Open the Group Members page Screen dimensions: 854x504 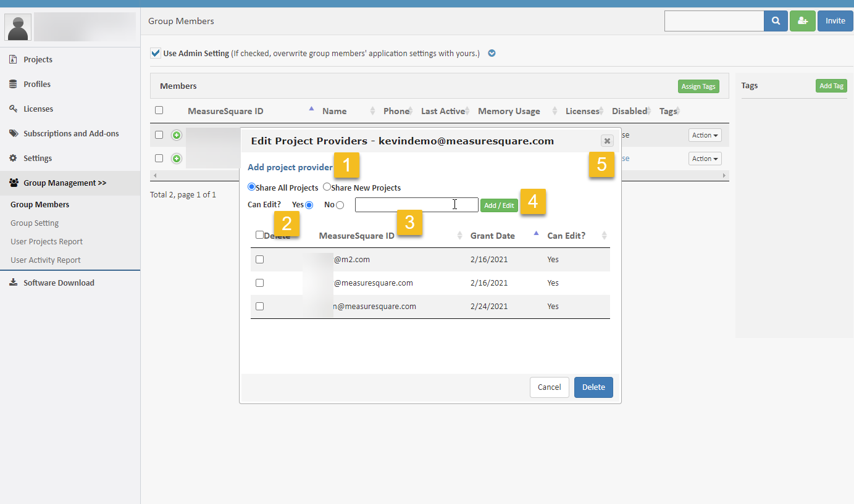(x=40, y=204)
